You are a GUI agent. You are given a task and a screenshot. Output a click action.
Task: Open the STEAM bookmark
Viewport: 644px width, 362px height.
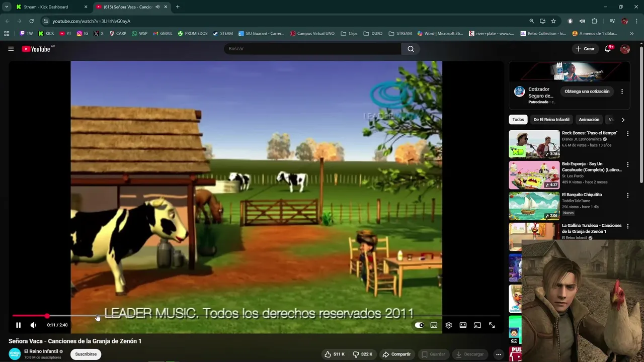(x=223, y=34)
